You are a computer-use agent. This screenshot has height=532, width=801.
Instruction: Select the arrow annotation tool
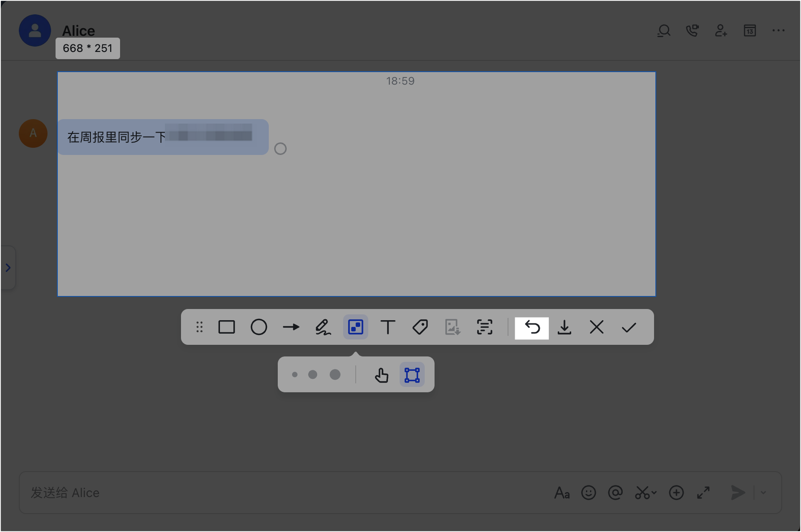coord(291,327)
